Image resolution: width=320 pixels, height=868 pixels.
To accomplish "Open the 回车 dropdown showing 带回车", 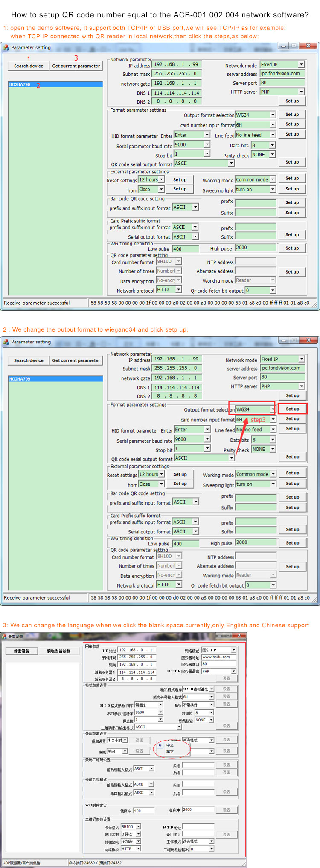I will [160, 705].
